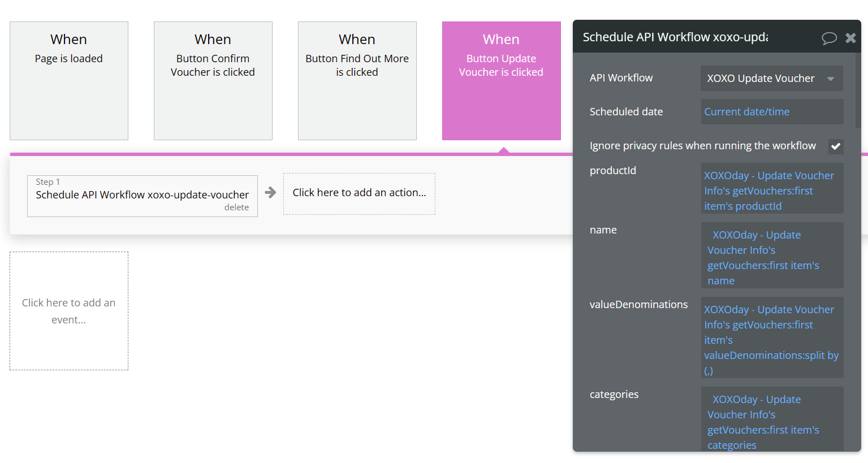Click the 'valueDenominations' parameter label
This screenshot has width=868, height=463.
638,305
